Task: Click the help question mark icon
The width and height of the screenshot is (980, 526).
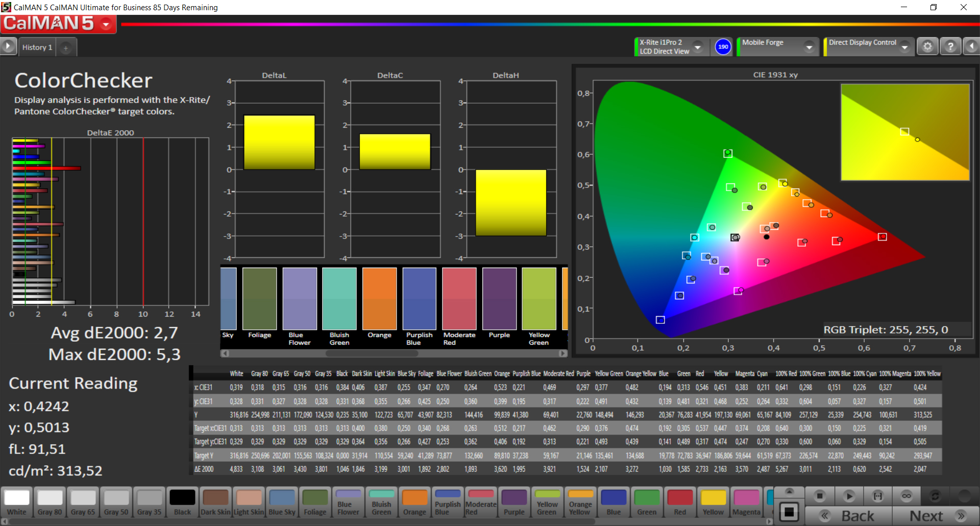Action: coord(950,46)
